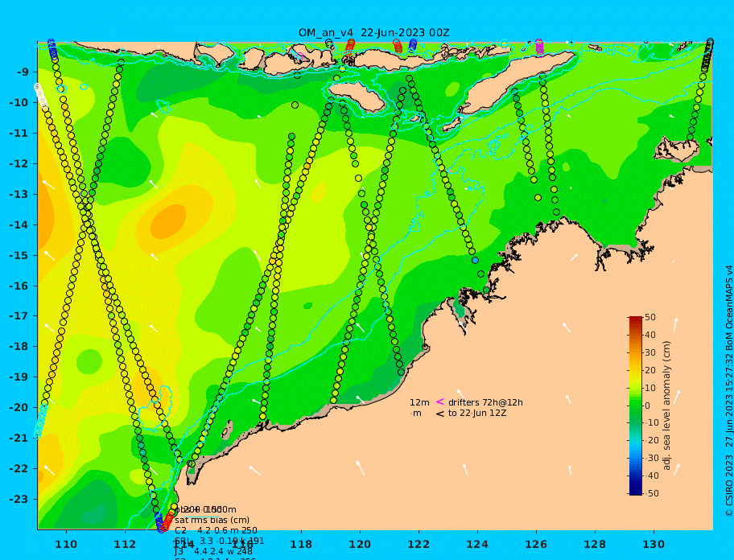Click the colorbar tick label '-10'
Image resolution: width=734 pixels, height=560 pixels.
[x=652, y=423]
